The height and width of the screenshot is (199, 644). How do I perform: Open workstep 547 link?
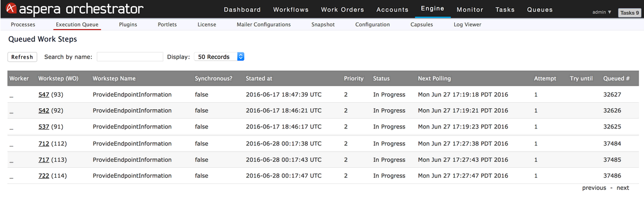pyautogui.click(x=44, y=95)
